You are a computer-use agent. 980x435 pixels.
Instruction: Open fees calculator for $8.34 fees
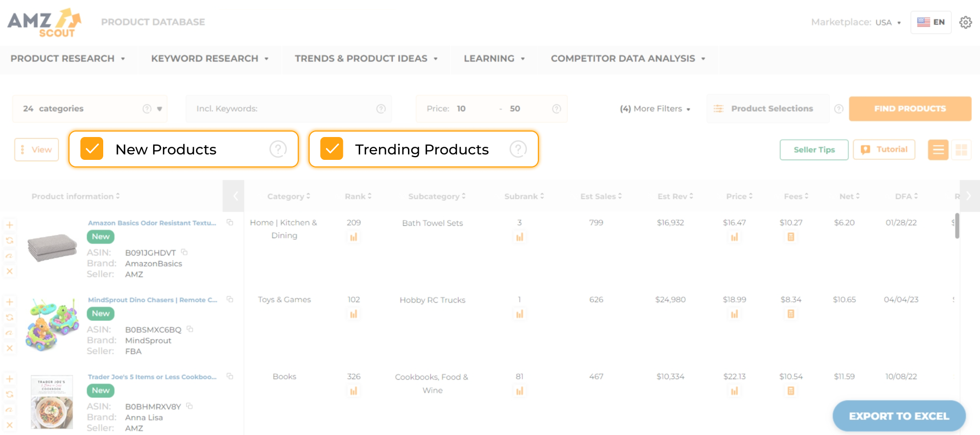pyautogui.click(x=790, y=314)
